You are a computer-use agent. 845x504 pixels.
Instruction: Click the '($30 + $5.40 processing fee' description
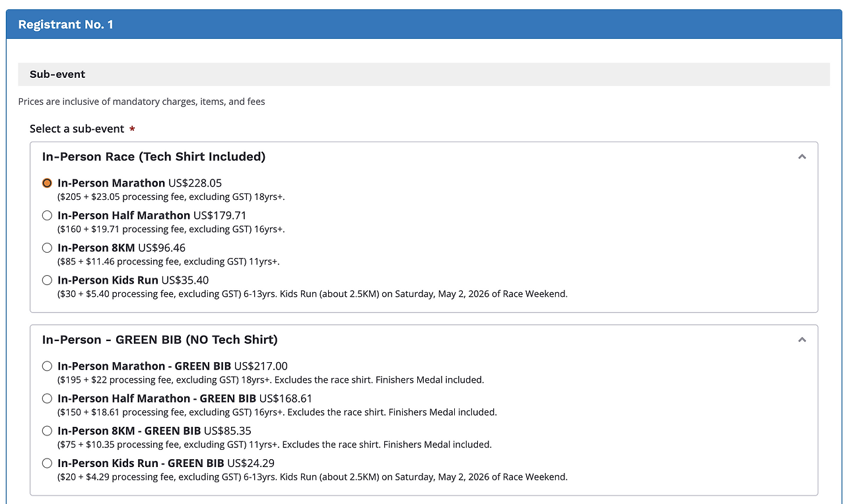click(312, 294)
